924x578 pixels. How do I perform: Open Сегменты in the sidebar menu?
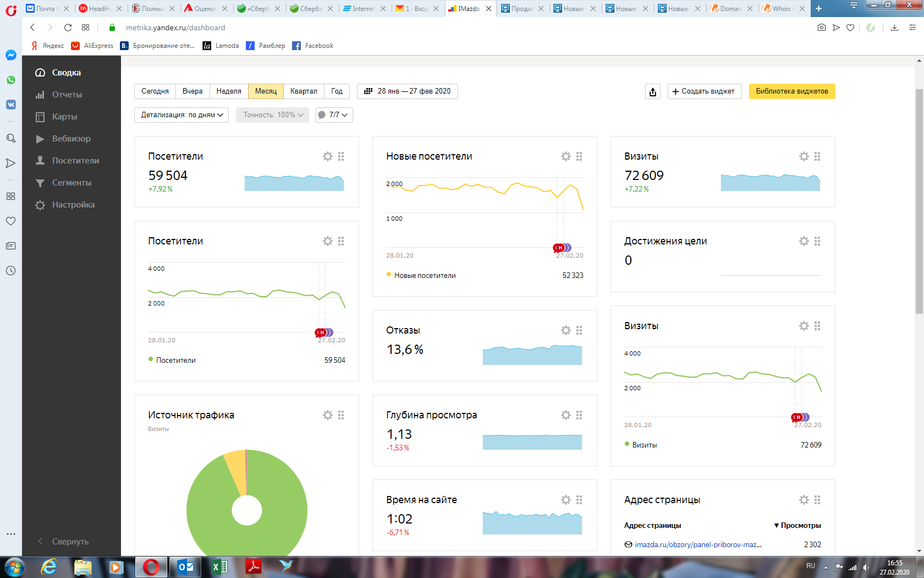[x=71, y=183]
